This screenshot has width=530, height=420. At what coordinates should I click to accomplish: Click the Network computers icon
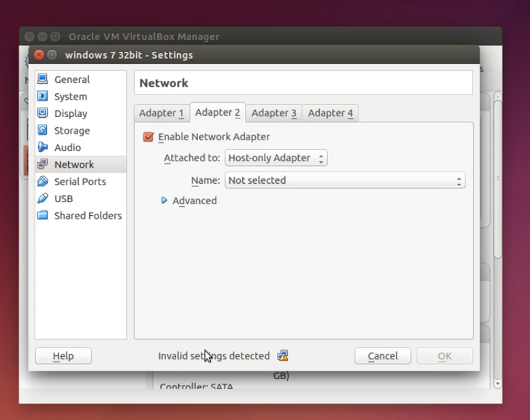[x=43, y=164]
